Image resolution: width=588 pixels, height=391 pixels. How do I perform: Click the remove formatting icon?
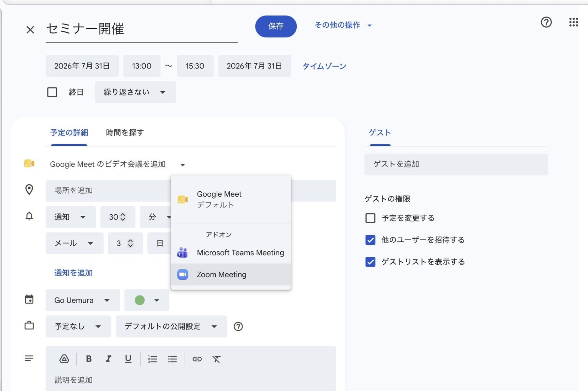point(216,359)
